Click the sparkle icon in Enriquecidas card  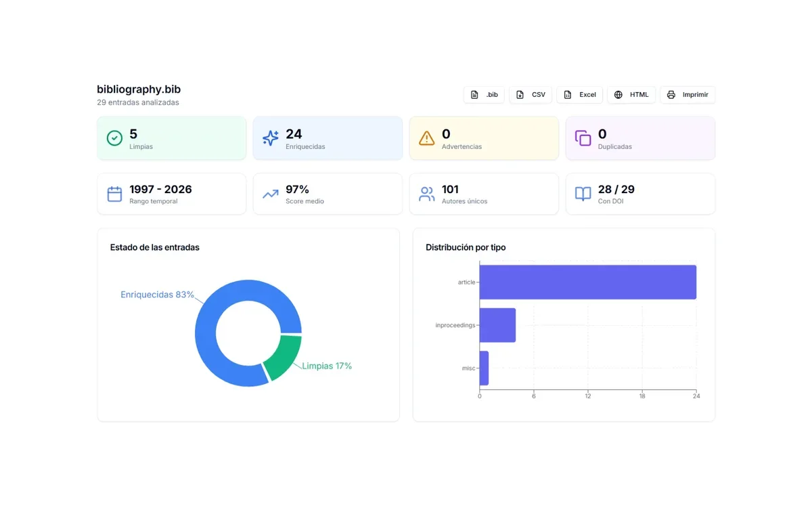pos(271,138)
